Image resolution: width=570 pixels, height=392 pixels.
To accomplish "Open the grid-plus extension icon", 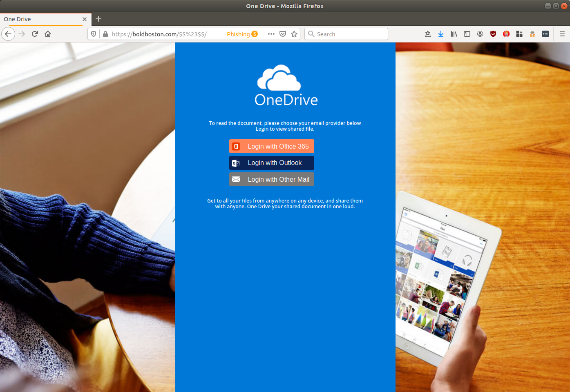I will tap(519, 34).
